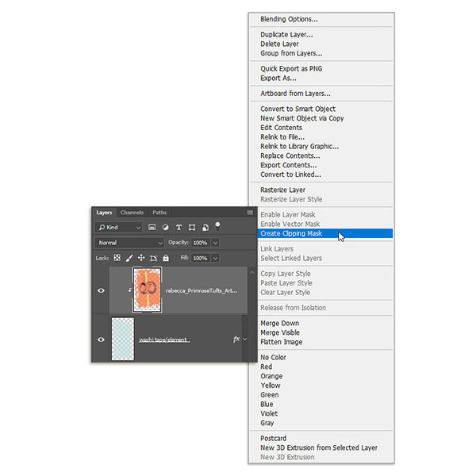Choose New Smart Object via Copy
476x476 pixels.
click(x=321, y=118)
